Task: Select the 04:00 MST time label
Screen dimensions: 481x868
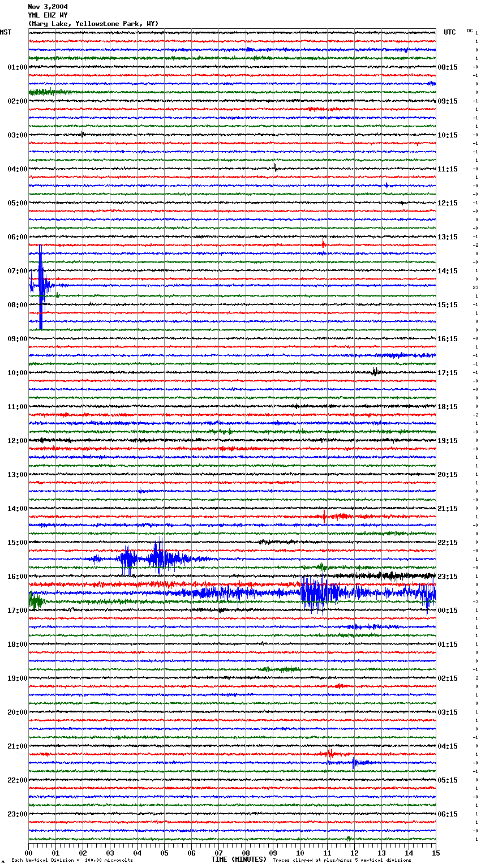Action: pyautogui.click(x=18, y=169)
